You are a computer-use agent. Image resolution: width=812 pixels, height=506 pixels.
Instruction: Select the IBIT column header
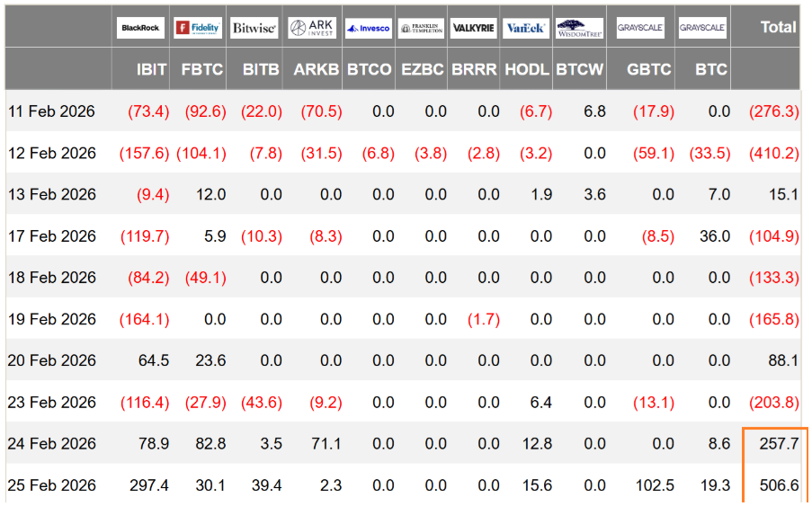click(x=152, y=69)
